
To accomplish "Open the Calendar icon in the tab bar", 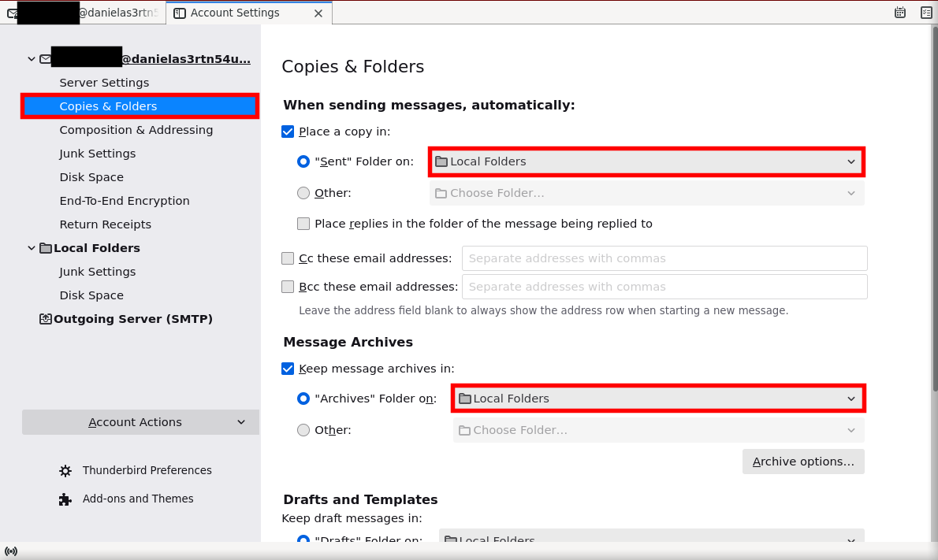I will pyautogui.click(x=900, y=13).
